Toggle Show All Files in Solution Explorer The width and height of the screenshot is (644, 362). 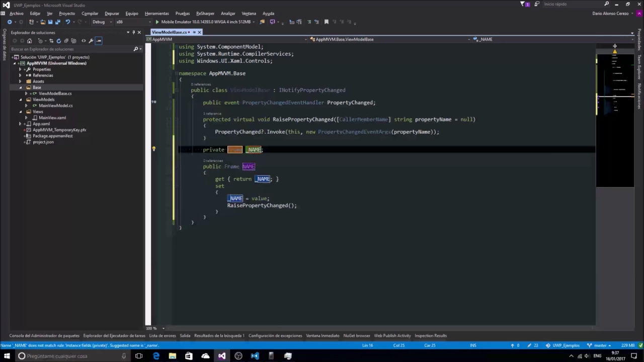73,41
